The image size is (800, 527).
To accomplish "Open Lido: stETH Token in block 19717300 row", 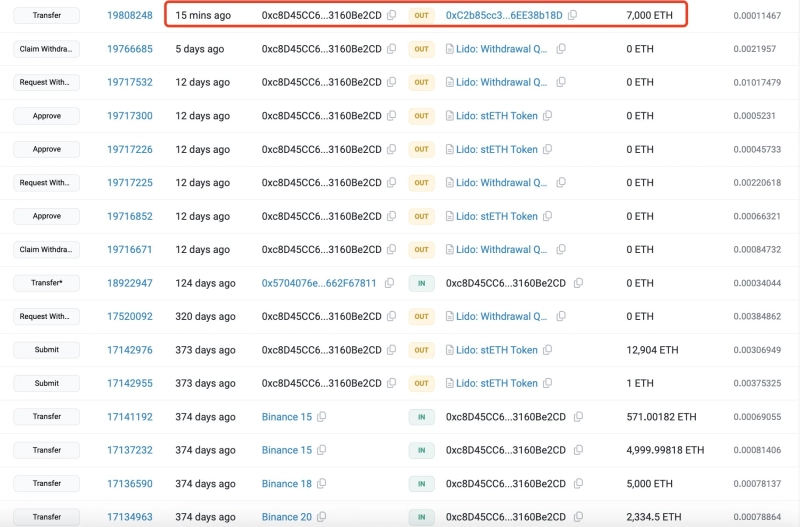I will point(496,116).
